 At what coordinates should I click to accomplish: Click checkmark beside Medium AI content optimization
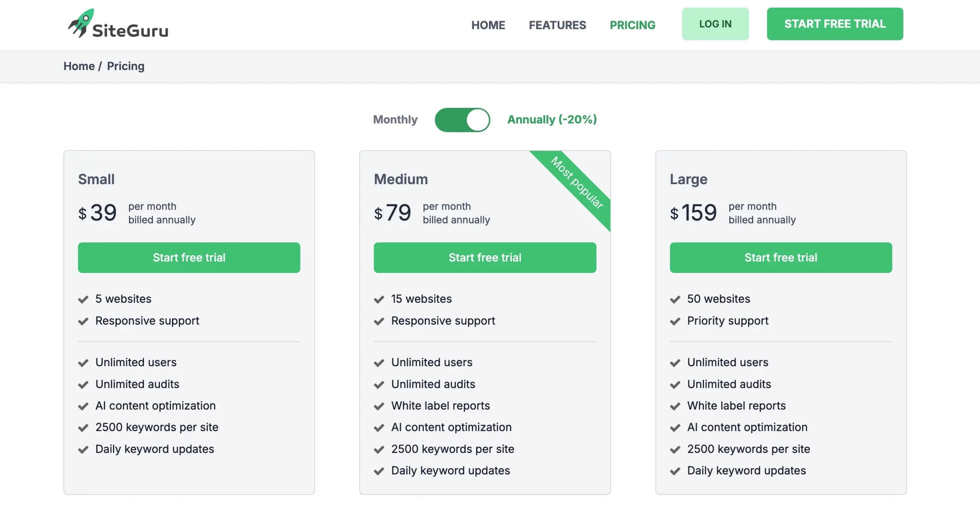(x=379, y=428)
